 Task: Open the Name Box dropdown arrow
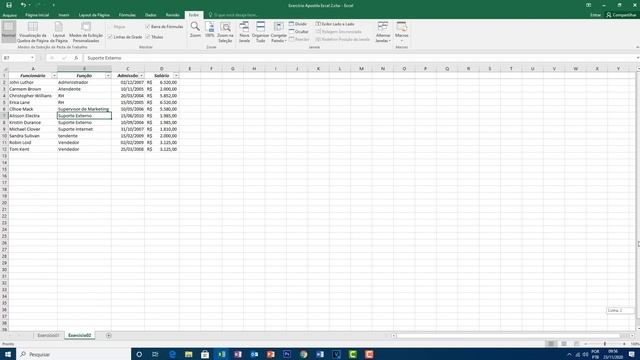(32, 58)
